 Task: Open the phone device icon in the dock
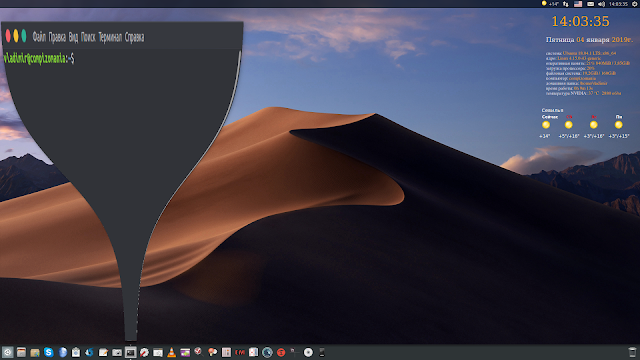pyautogui.click(x=322, y=352)
